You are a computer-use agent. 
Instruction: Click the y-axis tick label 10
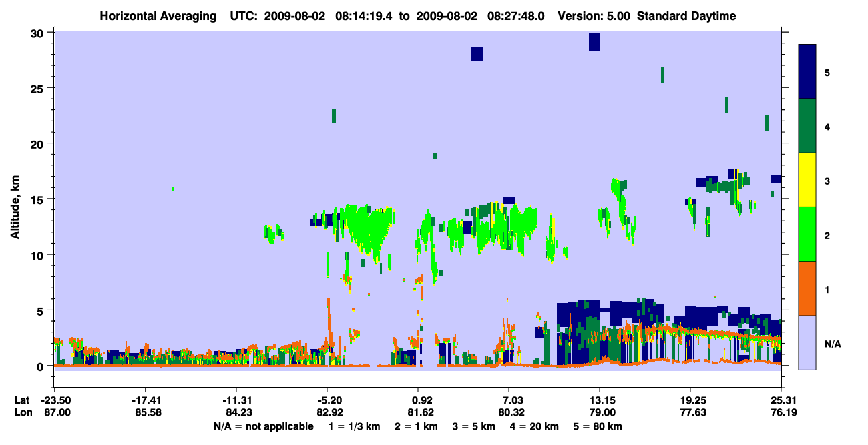(x=39, y=255)
